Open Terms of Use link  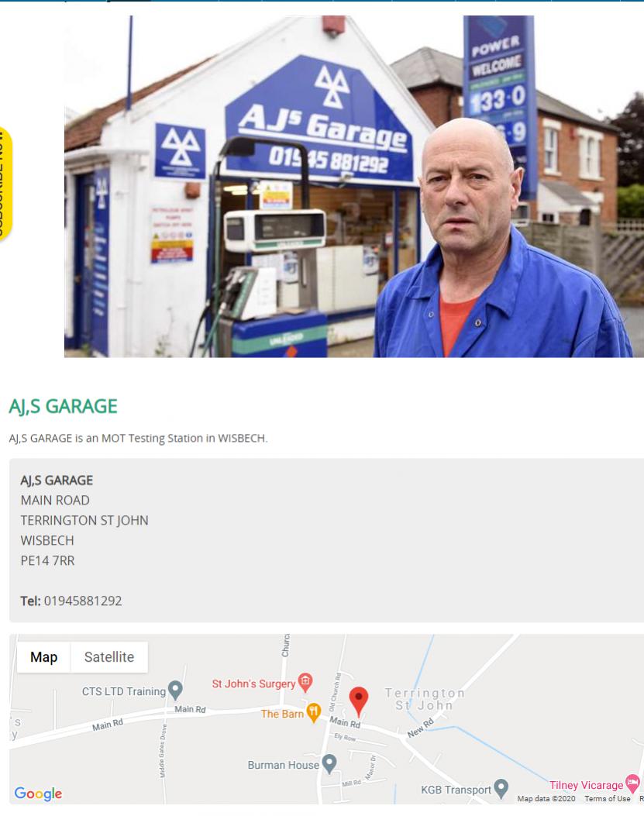tap(607, 799)
